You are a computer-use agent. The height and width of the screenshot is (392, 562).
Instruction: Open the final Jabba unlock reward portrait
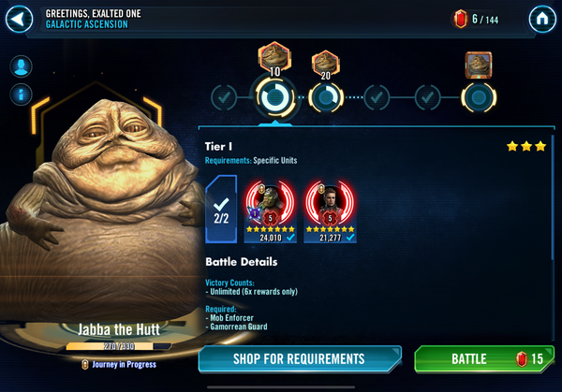point(479,65)
